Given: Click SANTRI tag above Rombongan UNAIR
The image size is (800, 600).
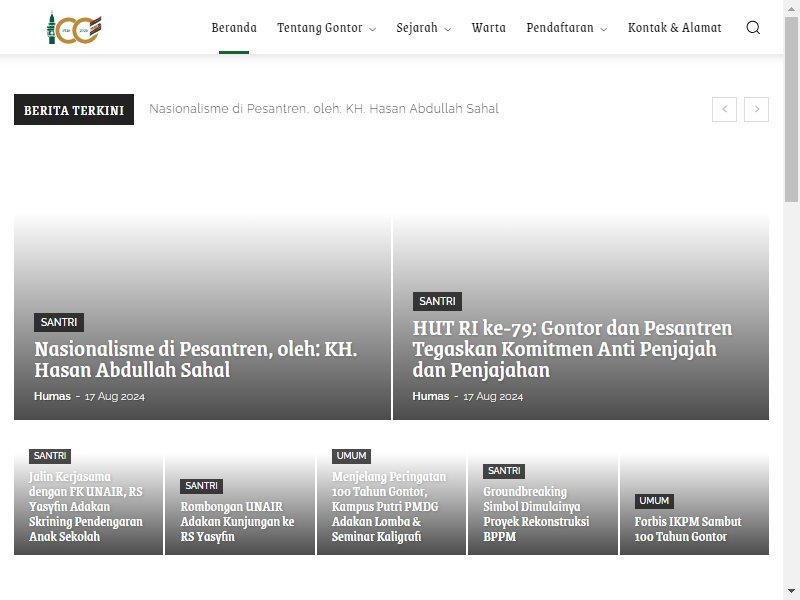Looking at the screenshot, I should pyautogui.click(x=202, y=486).
